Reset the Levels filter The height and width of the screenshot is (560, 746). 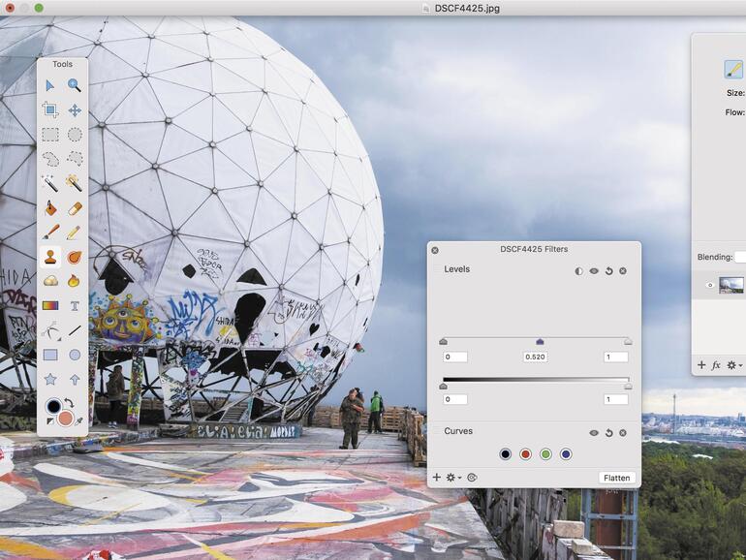tap(608, 271)
